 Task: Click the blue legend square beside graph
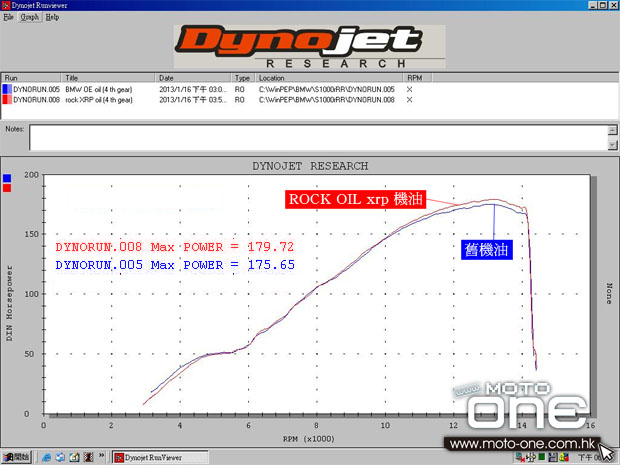[x=7, y=178]
